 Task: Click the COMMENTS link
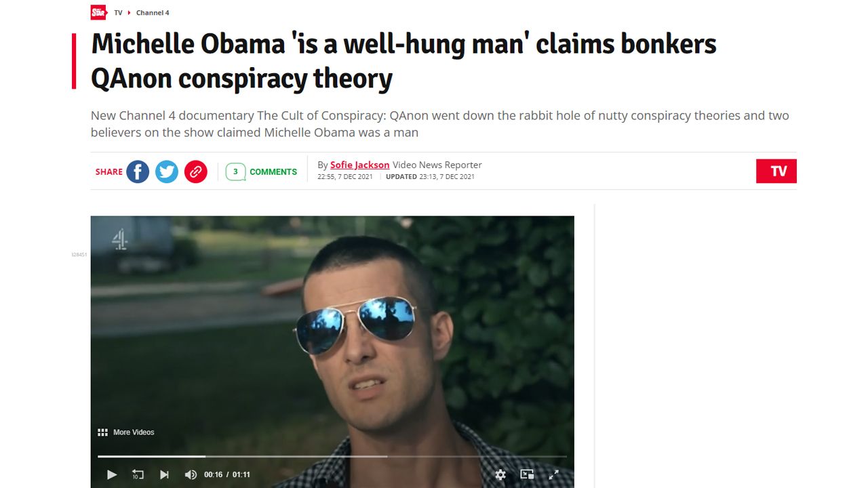click(x=273, y=172)
